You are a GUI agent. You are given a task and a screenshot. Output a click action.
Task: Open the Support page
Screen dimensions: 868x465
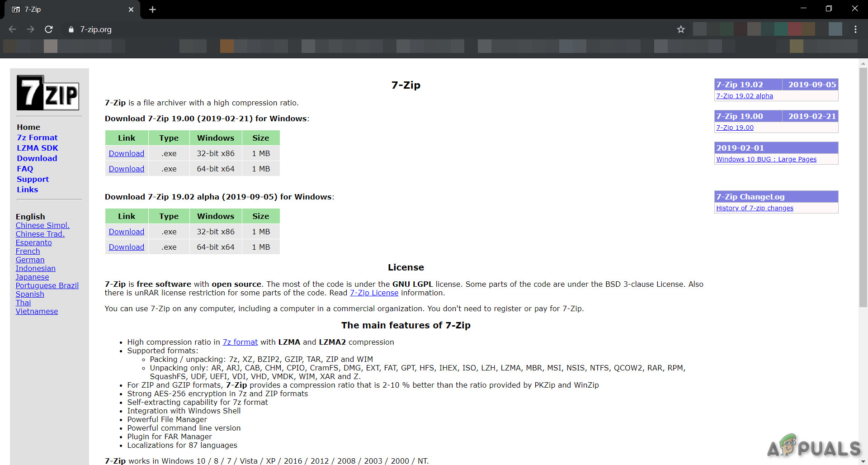[x=33, y=179]
